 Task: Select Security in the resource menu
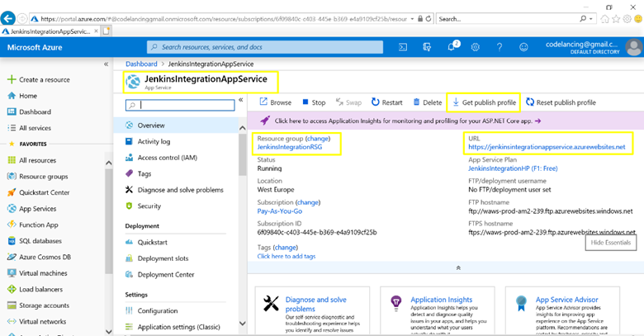(x=143, y=206)
